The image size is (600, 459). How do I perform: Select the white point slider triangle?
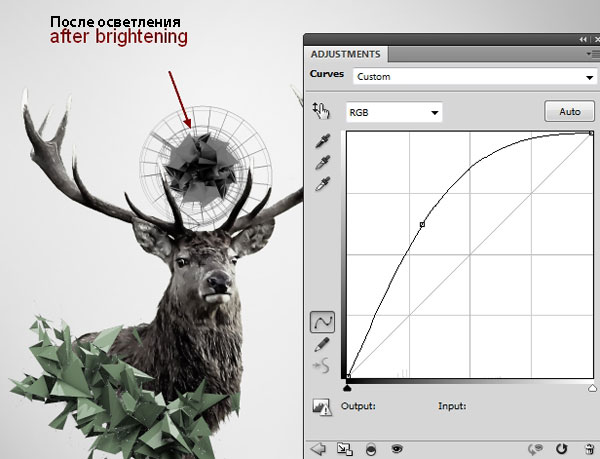click(x=592, y=389)
